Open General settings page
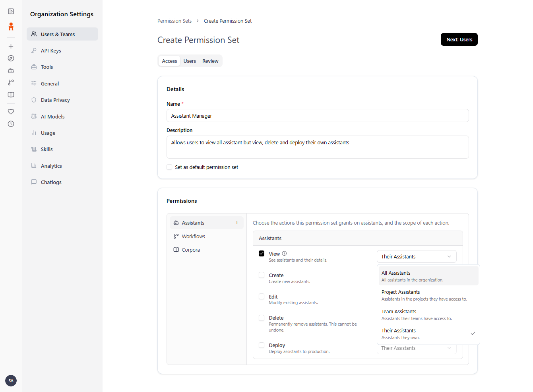The image size is (533, 392). 62,83
